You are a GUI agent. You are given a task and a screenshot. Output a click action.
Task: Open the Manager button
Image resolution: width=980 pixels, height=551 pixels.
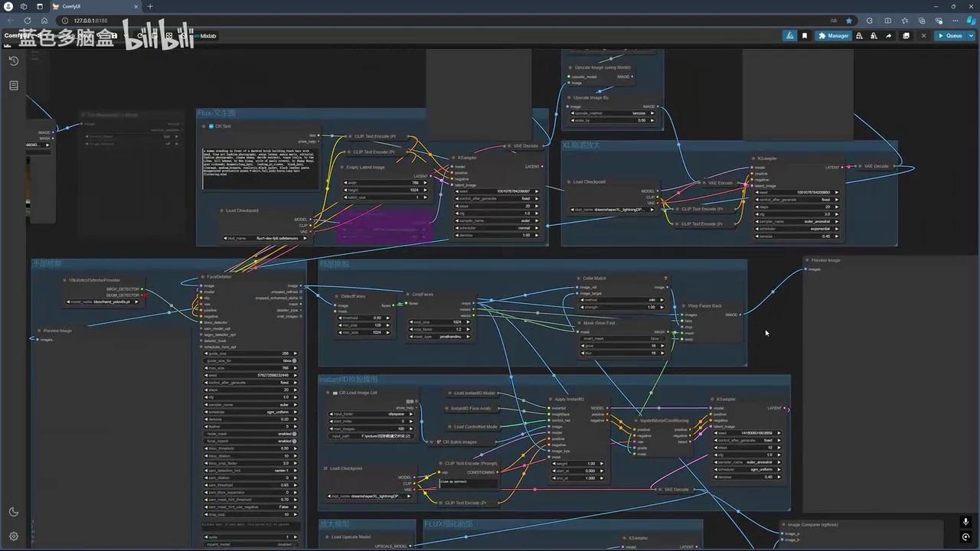click(834, 35)
